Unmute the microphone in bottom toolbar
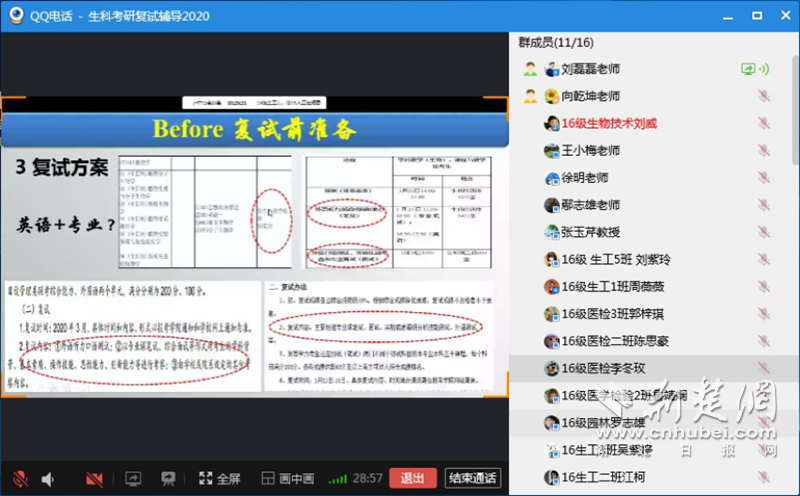This screenshot has height=496, width=800. click(x=19, y=478)
